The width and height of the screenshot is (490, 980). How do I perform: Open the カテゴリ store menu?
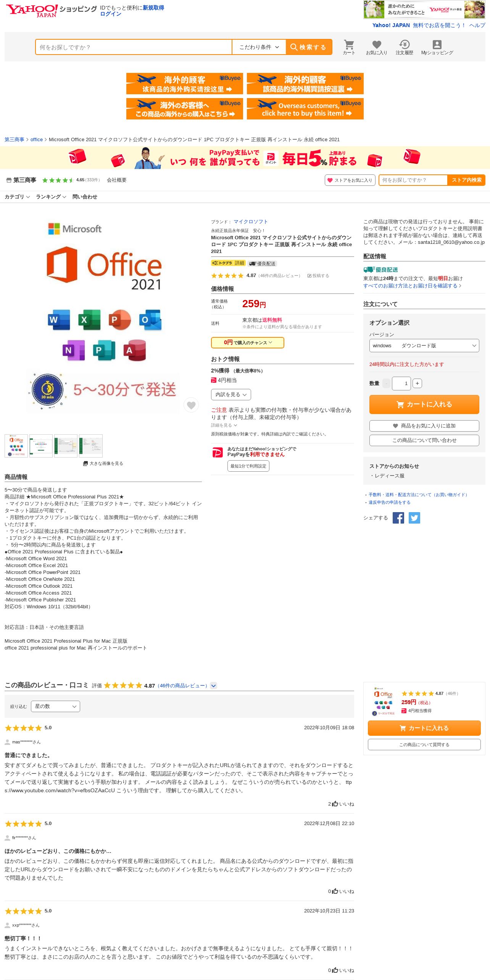click(17, 197)
